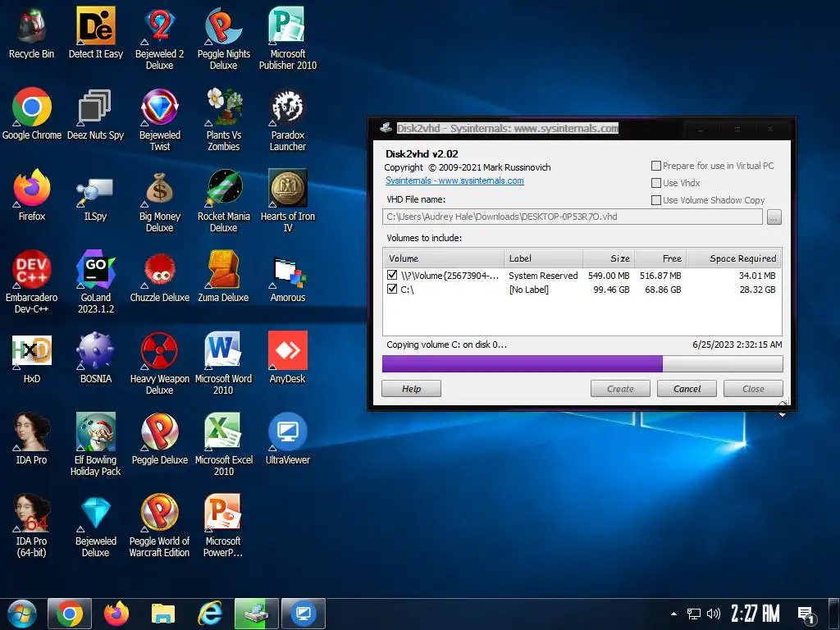Screen dimensions: 840x630
Task: Select IDA Pro (64-bit) icon
Action: click(x=32, y=526)
